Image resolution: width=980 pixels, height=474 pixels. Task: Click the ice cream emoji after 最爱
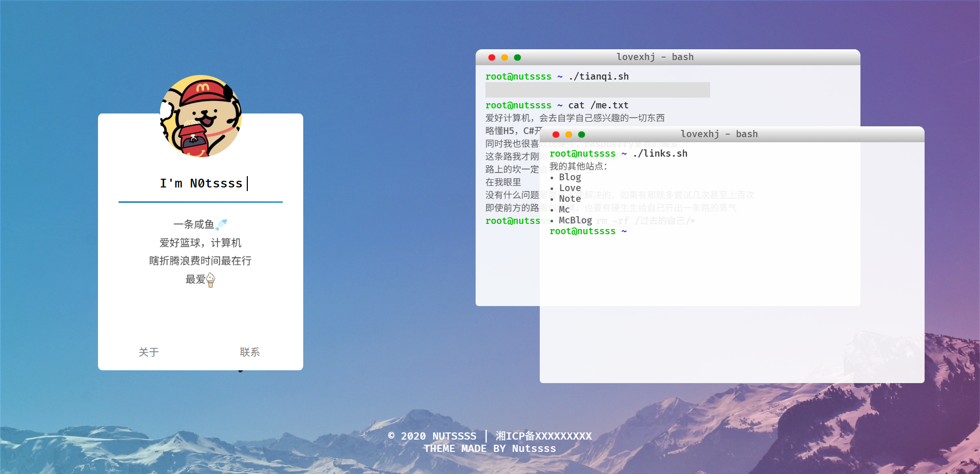tap(210, 280)
